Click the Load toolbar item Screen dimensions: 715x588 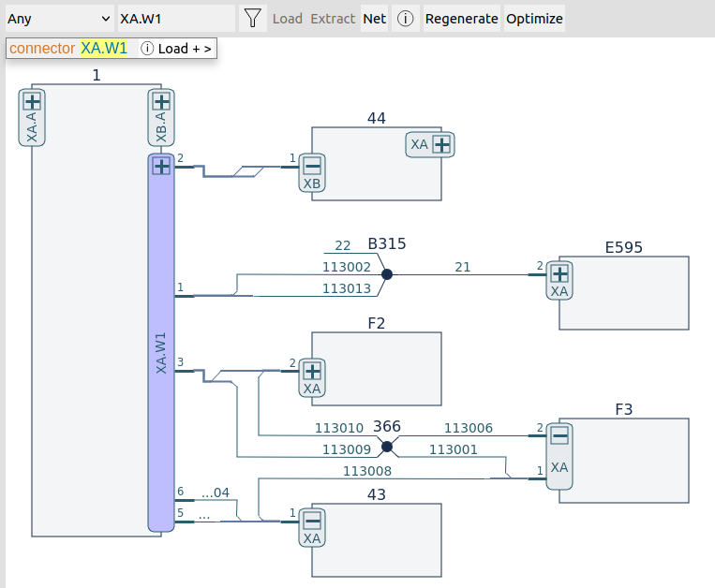coord(288,19)
